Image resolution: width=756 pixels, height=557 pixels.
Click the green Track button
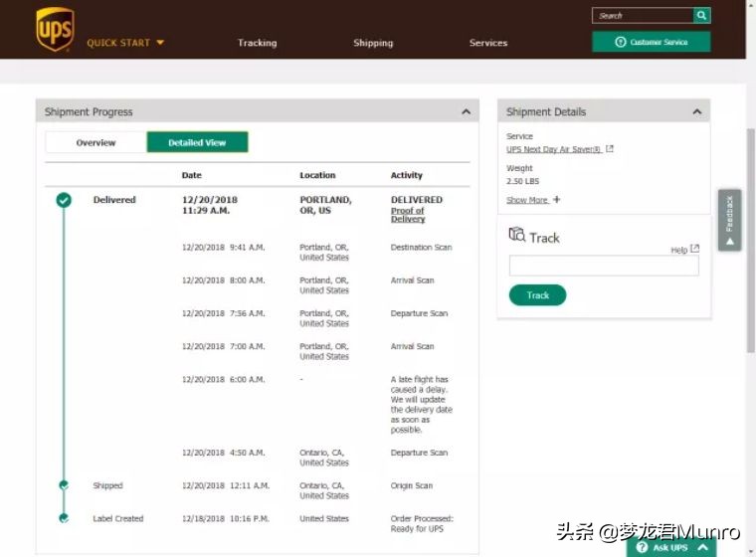click(x=537, y=295)
